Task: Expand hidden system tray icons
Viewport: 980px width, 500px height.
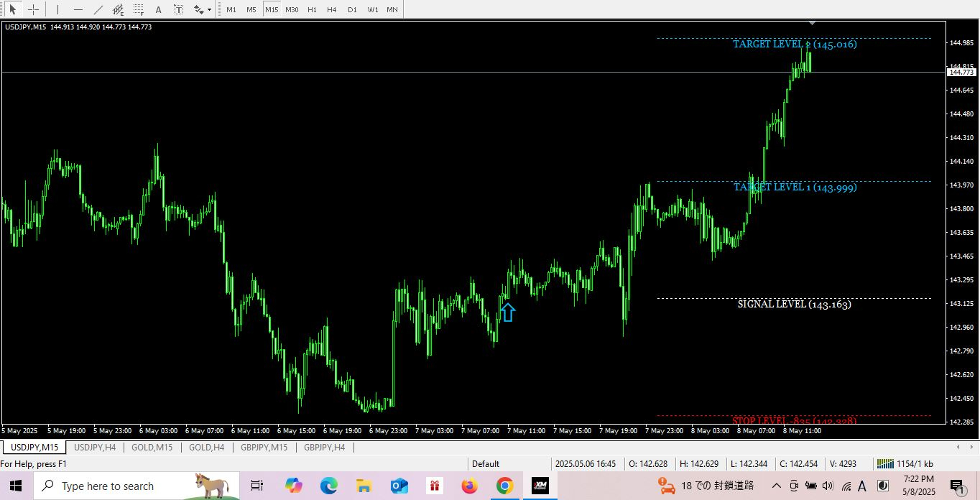Action: click(776, 486)
